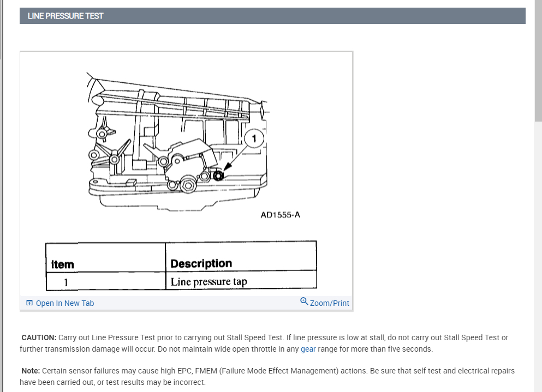Screen dimensions: 542x392
Task: Click the AD1555-A figure label
Action: (x=281, y=215)
